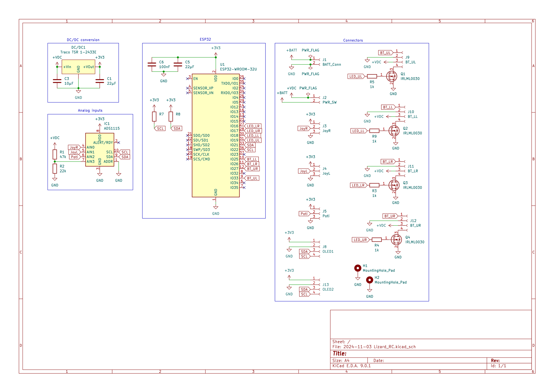Click the 'ESP32' section title text

(205, 39)
